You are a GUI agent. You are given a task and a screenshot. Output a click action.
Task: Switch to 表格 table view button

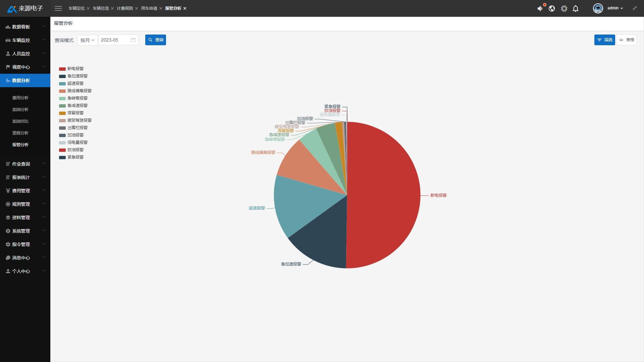click(627, 40)
